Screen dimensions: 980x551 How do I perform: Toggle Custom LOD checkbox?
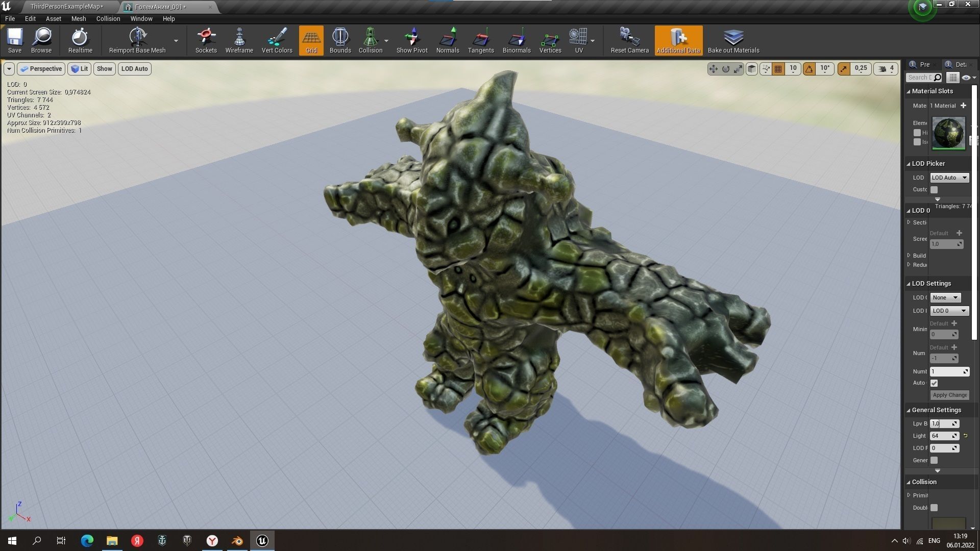[934, 190]
